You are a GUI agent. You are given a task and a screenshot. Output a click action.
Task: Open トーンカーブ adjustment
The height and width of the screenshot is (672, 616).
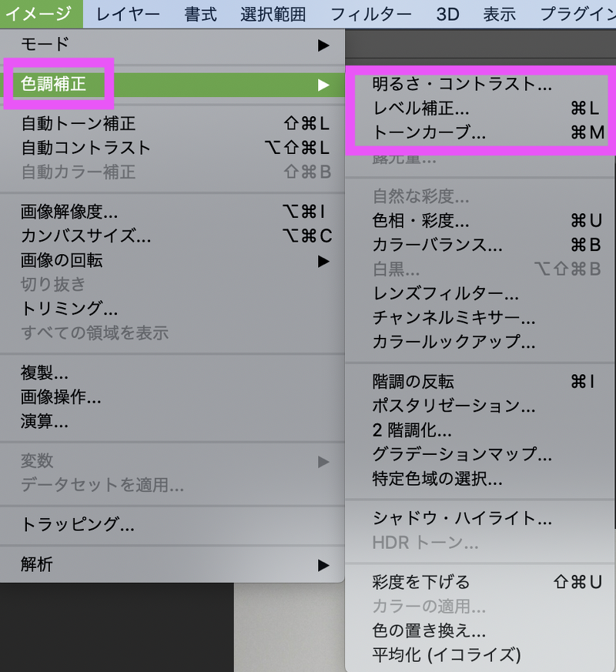tap(429, 132)
